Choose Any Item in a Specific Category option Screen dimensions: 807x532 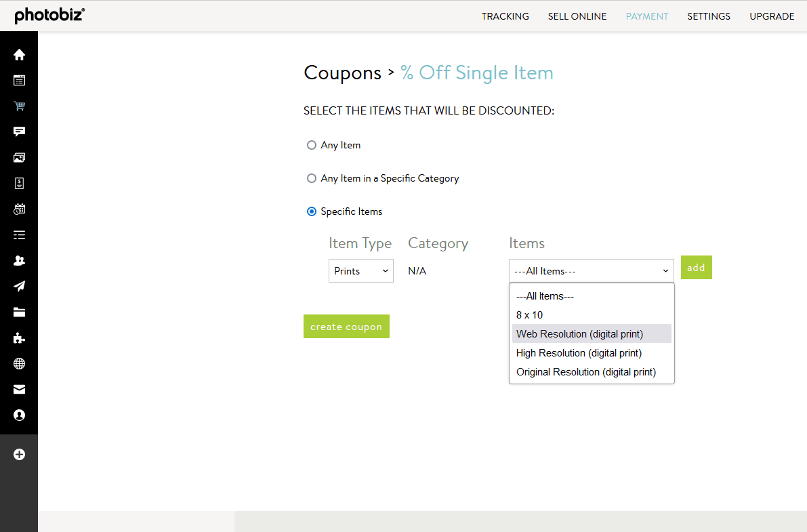[311, 178]
